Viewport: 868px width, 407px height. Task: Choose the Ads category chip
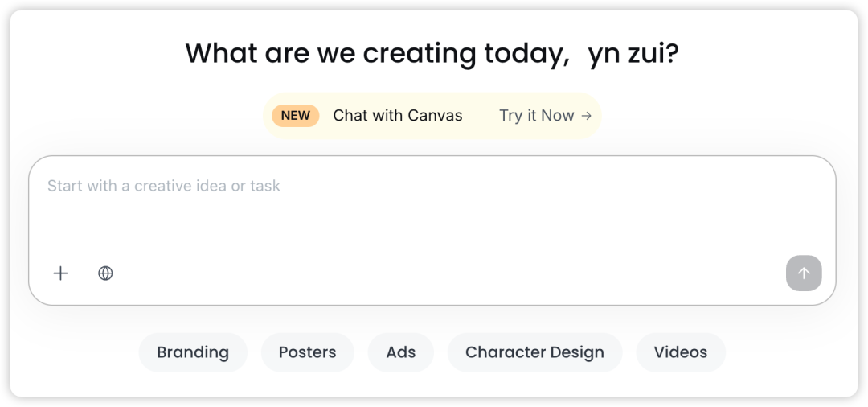point(400,352)
